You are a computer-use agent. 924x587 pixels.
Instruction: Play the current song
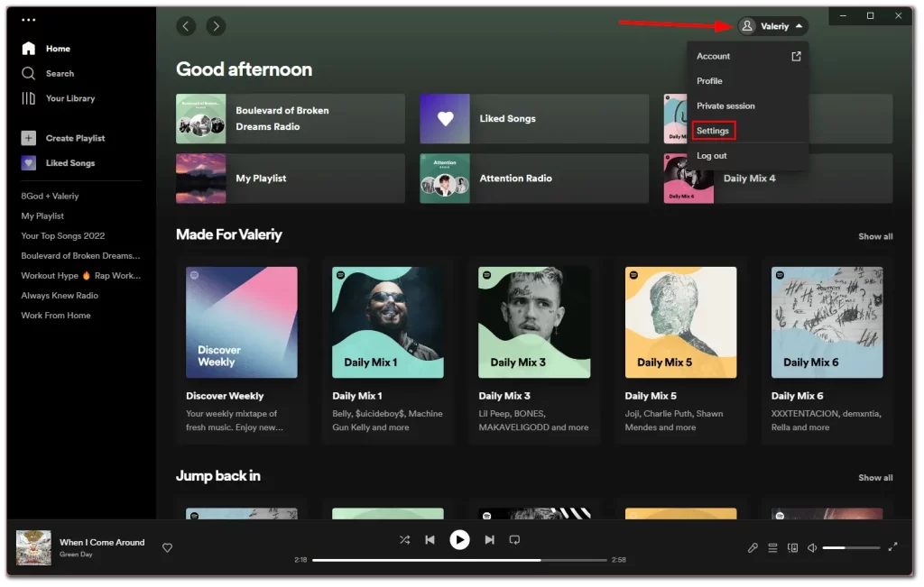(x=459, y=540)
